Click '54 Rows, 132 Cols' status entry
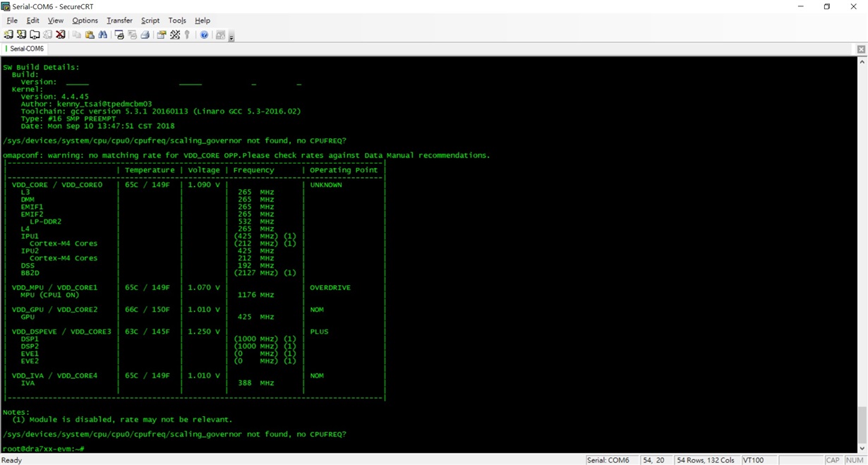Viewport: 868px width, 465px height. coord(706,460)
